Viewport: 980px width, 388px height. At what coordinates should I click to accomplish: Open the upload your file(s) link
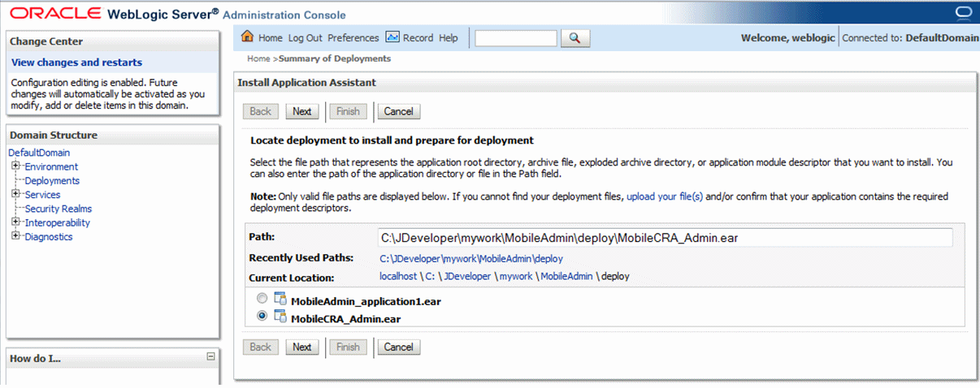click(x=665, y=196)
